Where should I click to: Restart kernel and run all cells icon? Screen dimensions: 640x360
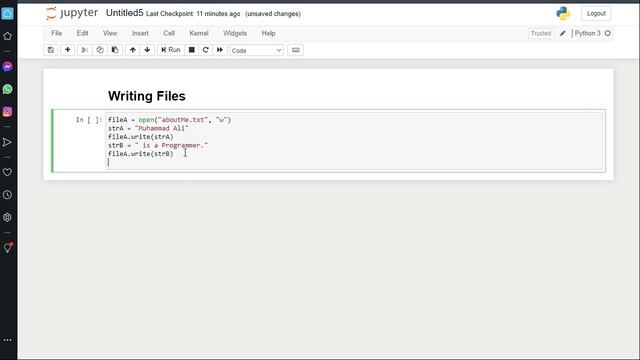(220, 50)
